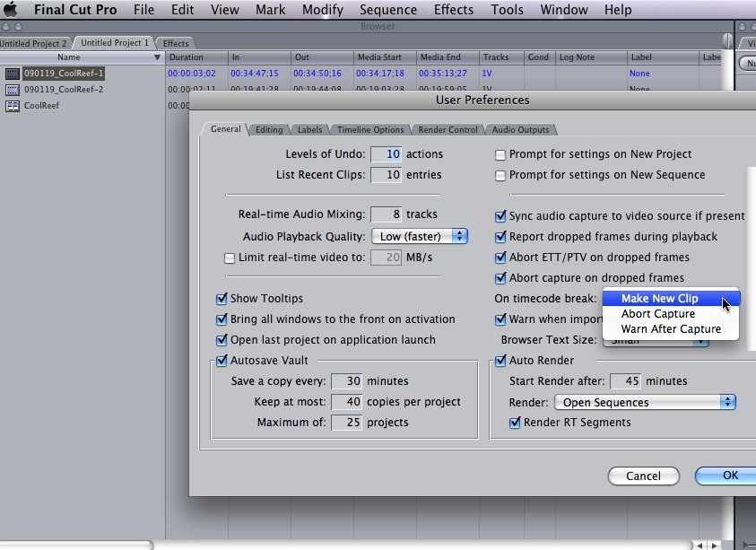
Task: Click the Duration column header
Action: point(196,57)
